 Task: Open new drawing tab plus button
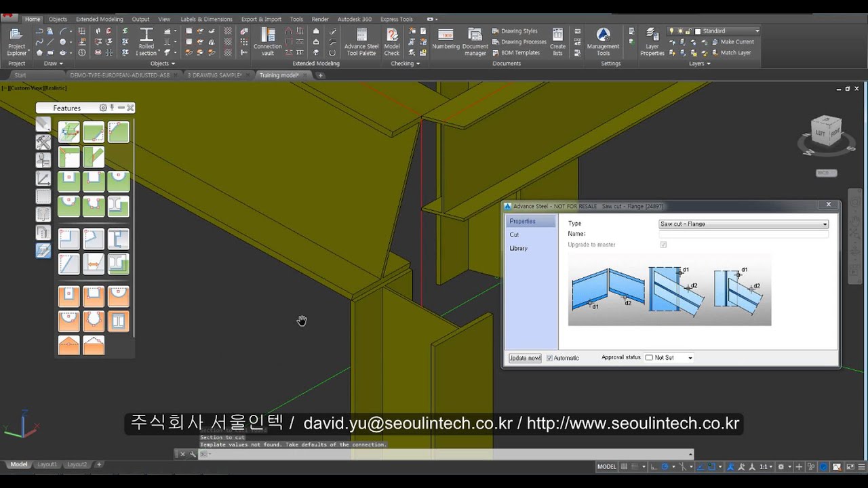(321, 75)
